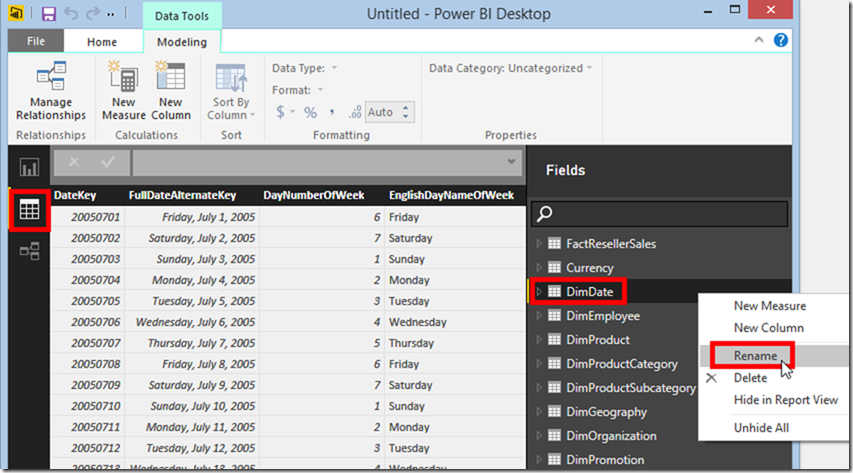The height and width of the screenshot is (473, 853).
Task: Expand the DimOrganization table node
Action: tap(539, 435)
